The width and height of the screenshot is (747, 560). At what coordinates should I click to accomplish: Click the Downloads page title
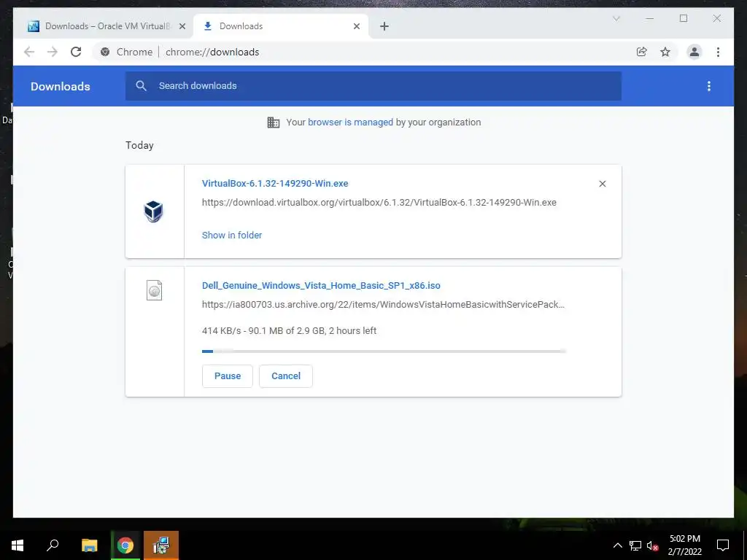61,86
